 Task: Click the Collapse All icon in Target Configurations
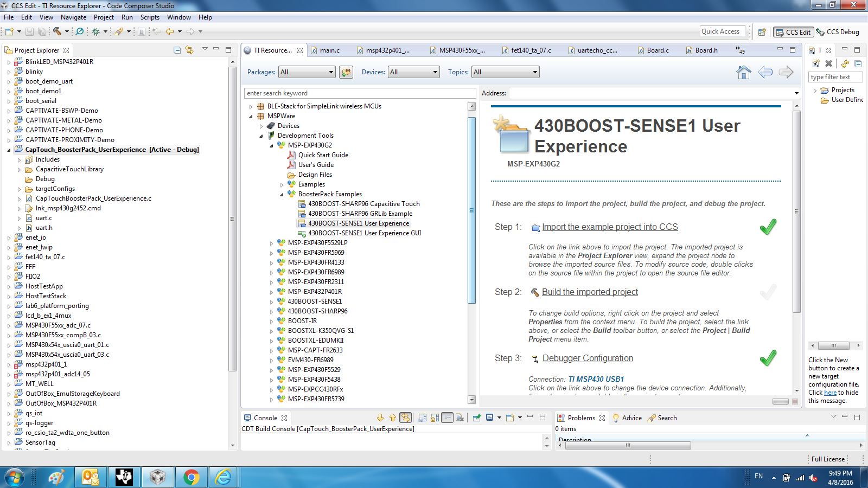pos(858,63)
